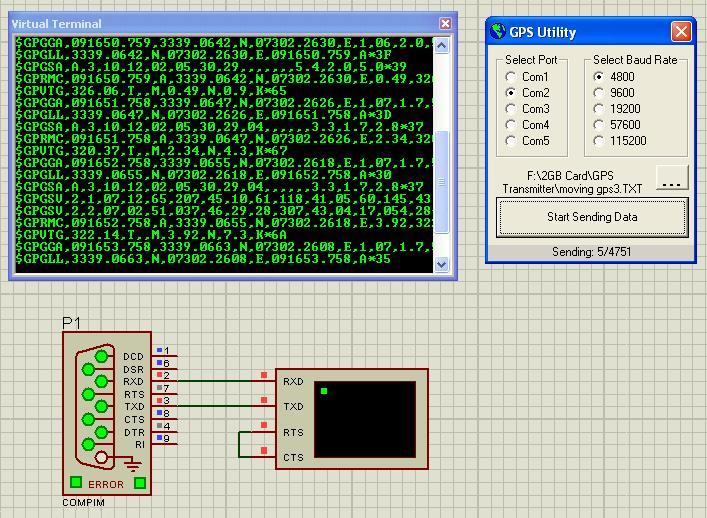Click the virtual terminal RXD pin
Viewport: 707px width, 518px height.
click(264, 379)
